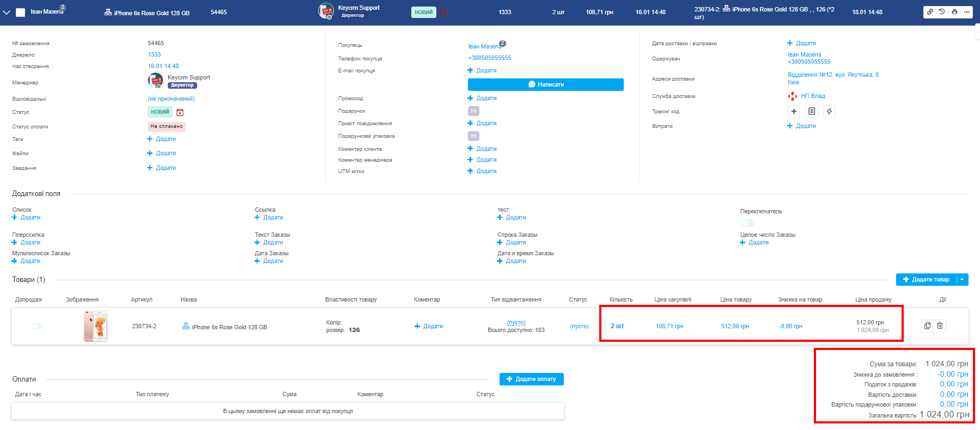
Task: Open the iPhone product thumbnail image
Action: (96, 326)
